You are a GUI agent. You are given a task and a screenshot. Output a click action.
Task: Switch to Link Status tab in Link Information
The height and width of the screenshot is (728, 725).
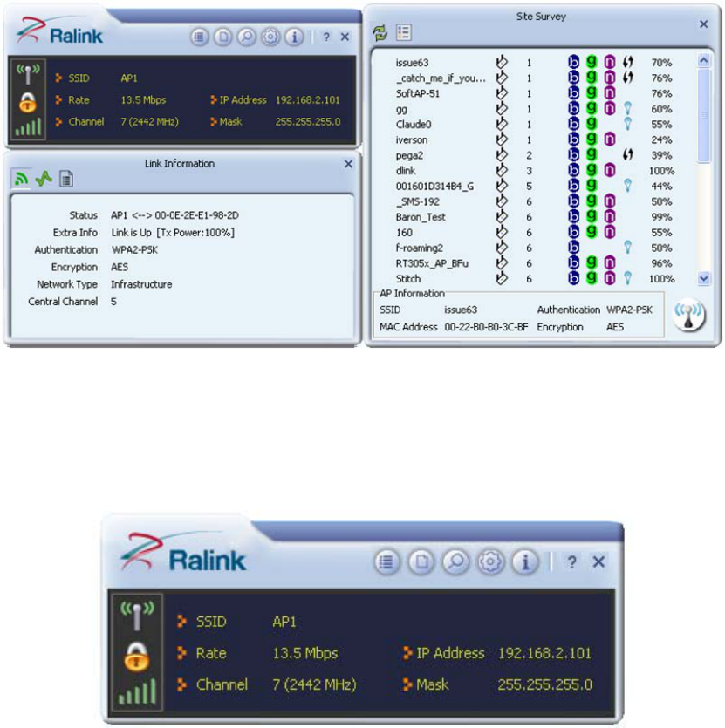[21, 179]
